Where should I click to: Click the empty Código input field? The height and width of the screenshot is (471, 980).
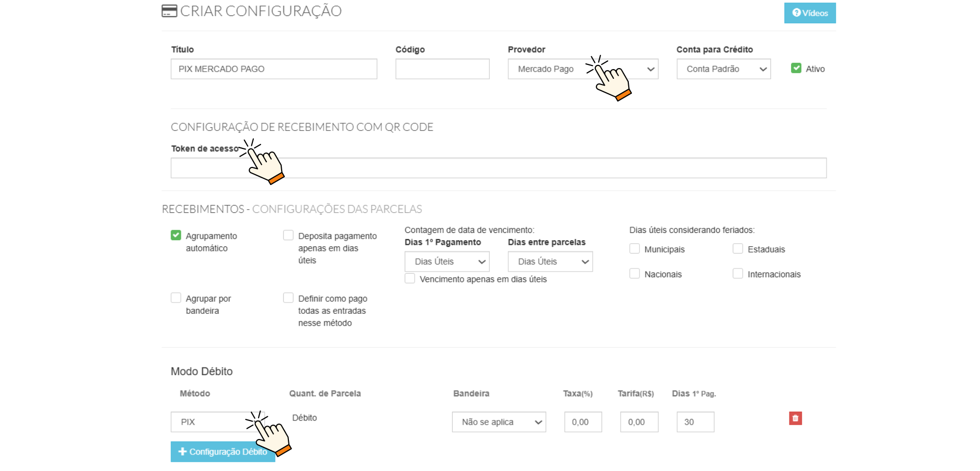(x=442, y=69)
